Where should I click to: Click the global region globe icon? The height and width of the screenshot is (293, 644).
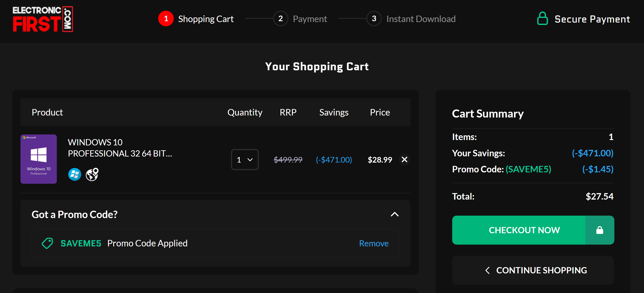coord(92,174)
